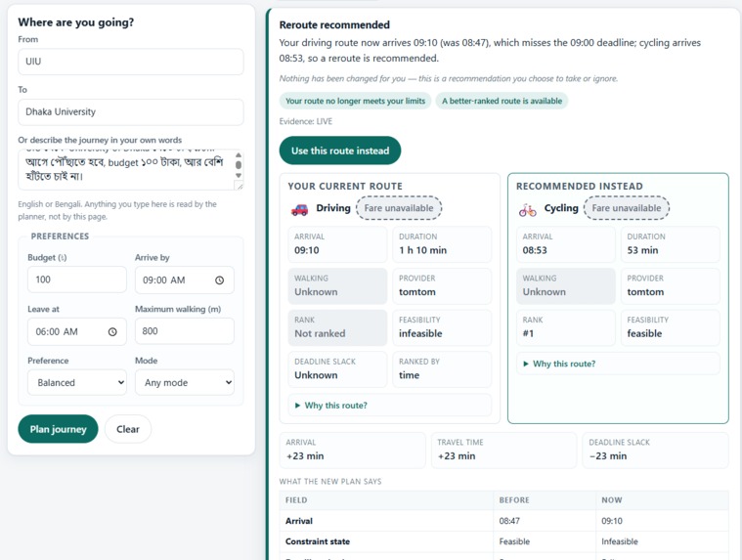Screen dimensions: 742x560
Task: Click the Evidence: LIVE label
Action: (306, 121)
